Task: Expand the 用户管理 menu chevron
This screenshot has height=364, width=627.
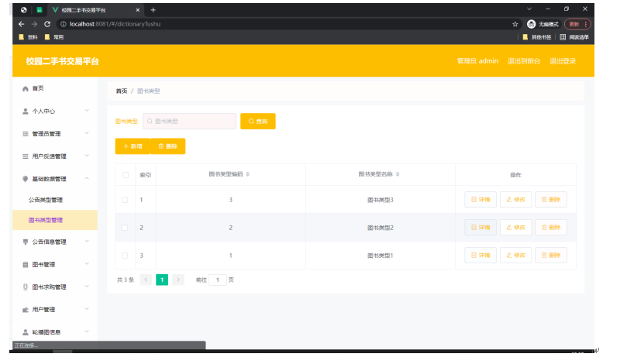Action: click(x=87, y=309)
